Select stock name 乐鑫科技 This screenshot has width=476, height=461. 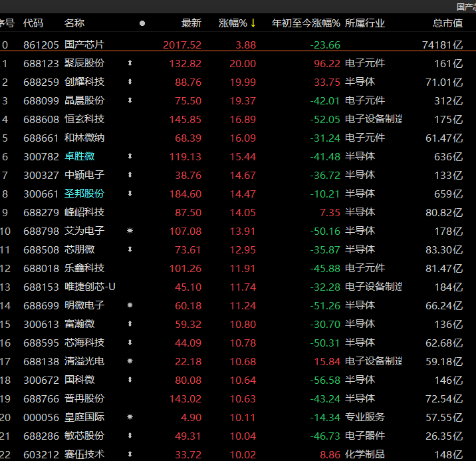84,268
